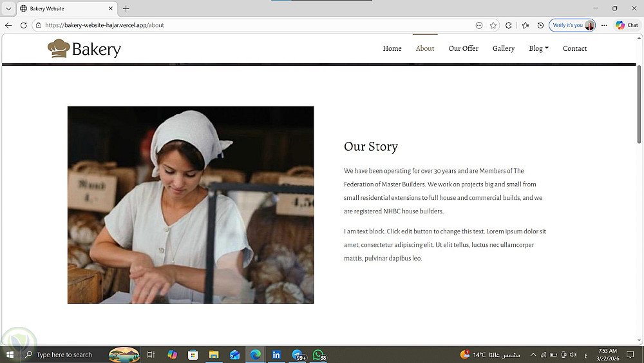644x363 pixels.
Task: Open the Gallery page
Action: [504, 48]
